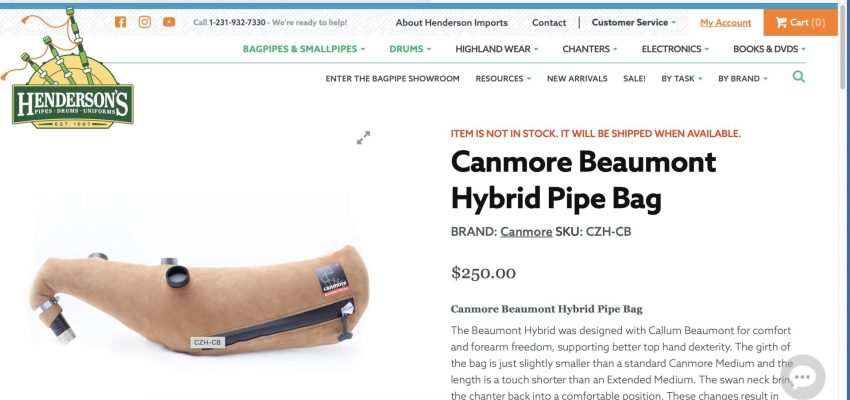Open the chat bubble widget
850x400 pixels.
tap(802, 377)
